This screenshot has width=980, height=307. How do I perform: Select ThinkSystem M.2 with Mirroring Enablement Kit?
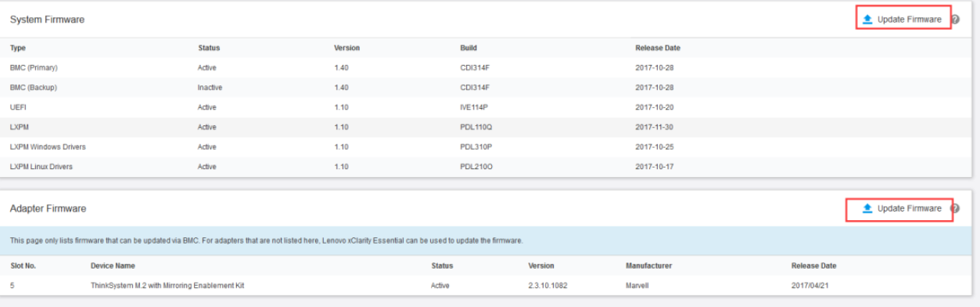[x=167, y=286]
